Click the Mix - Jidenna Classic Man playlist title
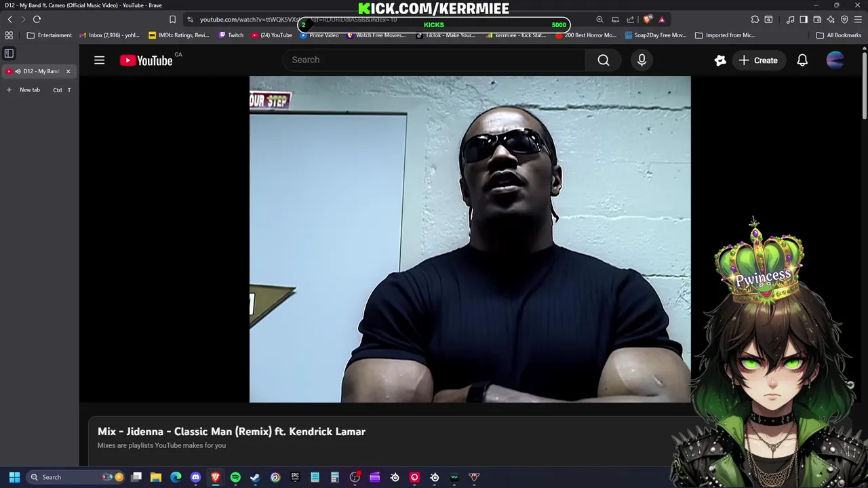The height and width of the screenshot is (488, 868). [231, 432]
